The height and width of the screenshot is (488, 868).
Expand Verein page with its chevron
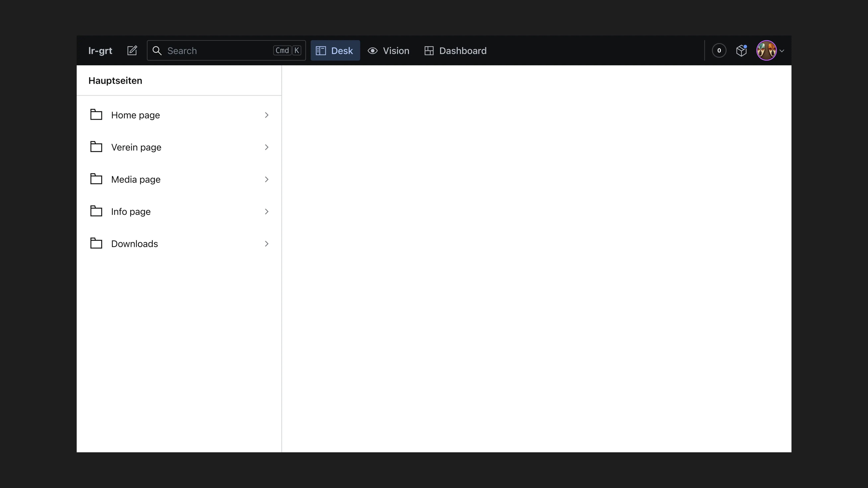pyautogui.click(x=267, y=147)
